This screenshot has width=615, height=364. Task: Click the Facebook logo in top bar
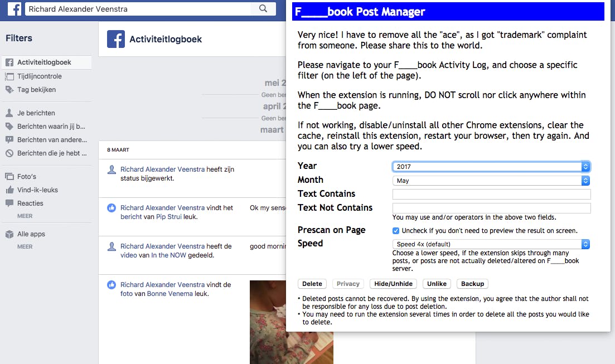[14, 8]
